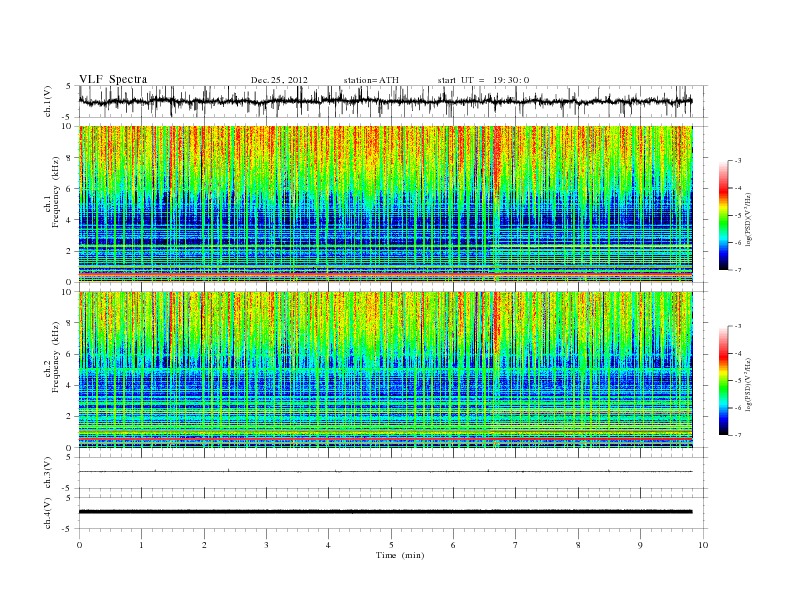792x612 pixels.
Task: Click the ch.2 spectrogram panel
Action: pyautogui.click(x=386, y=370)
